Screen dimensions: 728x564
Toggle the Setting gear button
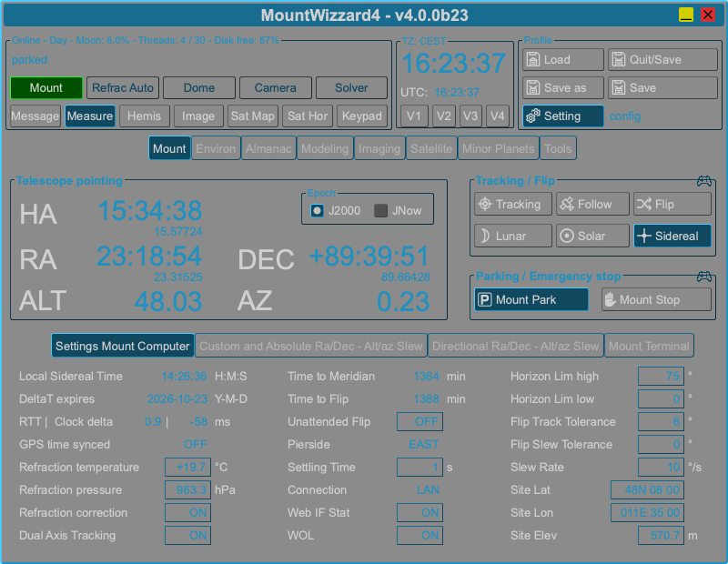point(563,116)
